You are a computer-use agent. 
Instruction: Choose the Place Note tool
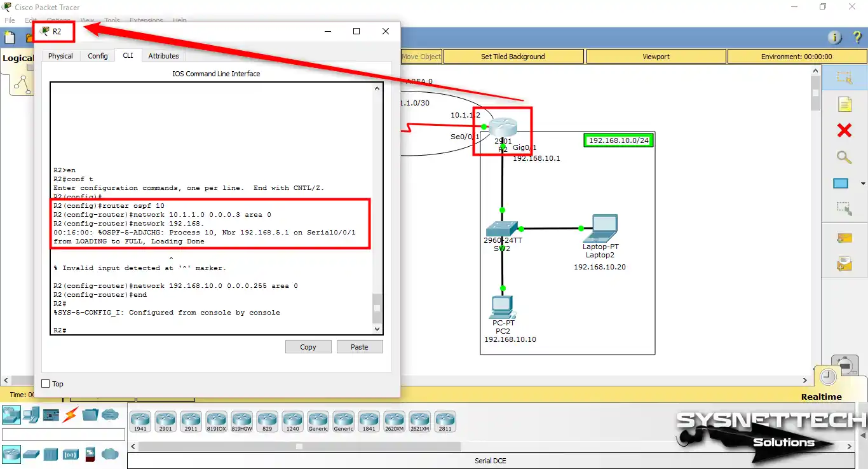click(844, 104)
